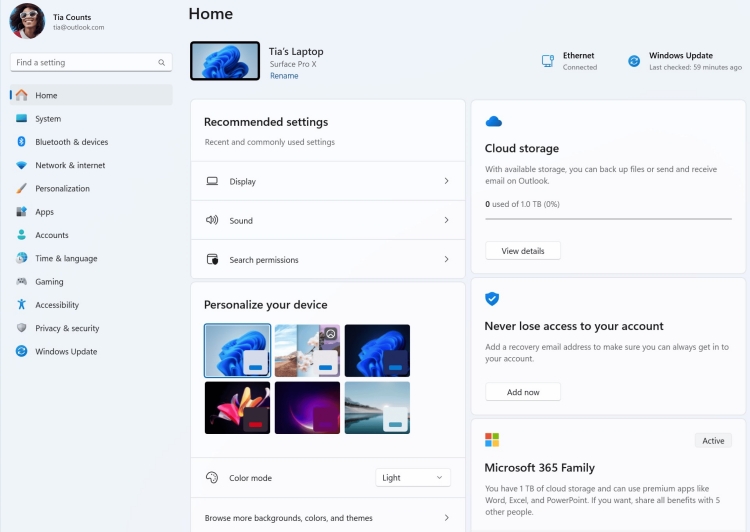Click "0 used of 1.0 TB (0%)" text
This screenshot has height=532, width=750.
point(522,204)
